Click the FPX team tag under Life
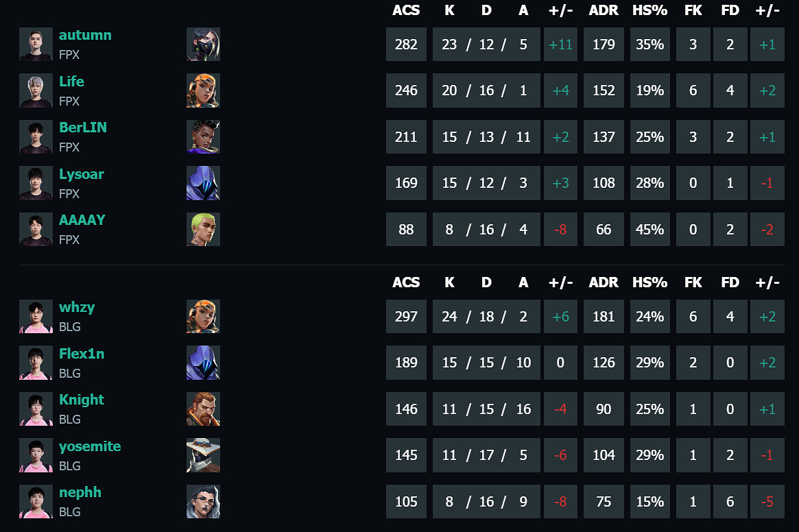The height and width of the screenshot is (532, 799). [71, 101]
